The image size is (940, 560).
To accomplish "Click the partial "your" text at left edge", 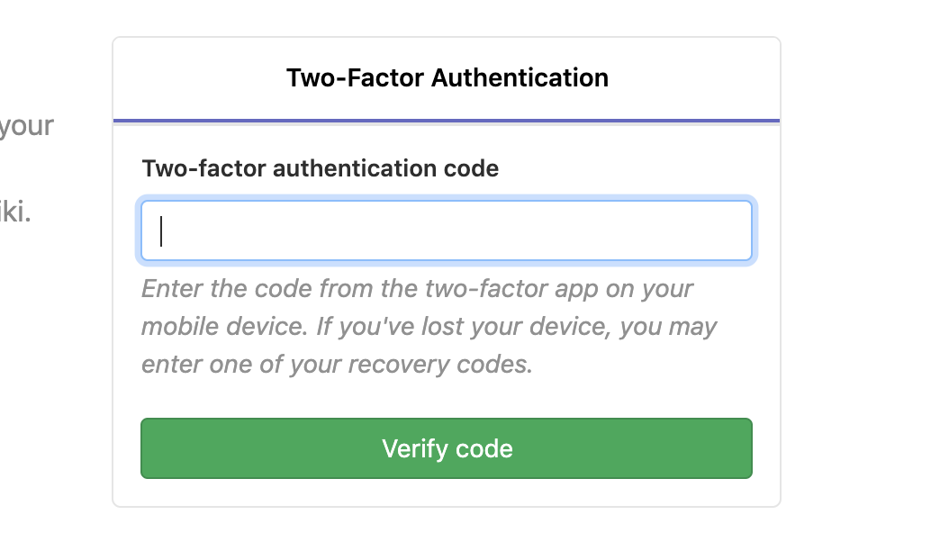I will click(27, 125).
